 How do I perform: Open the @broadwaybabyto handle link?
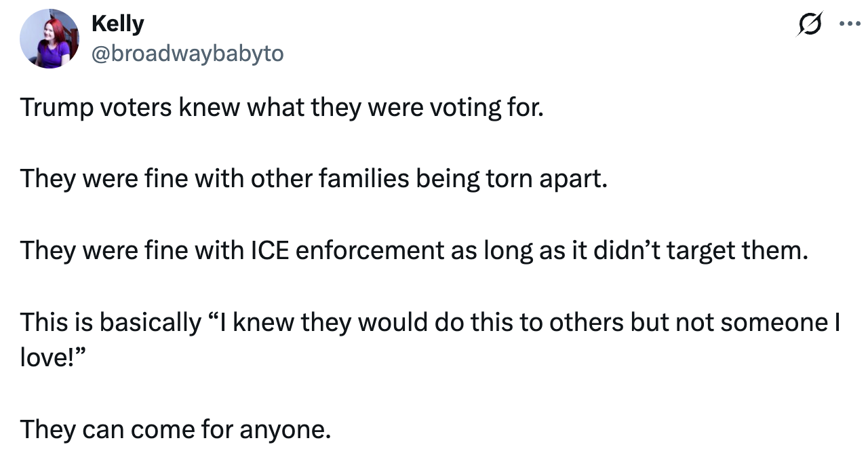(x=187, y=54)
